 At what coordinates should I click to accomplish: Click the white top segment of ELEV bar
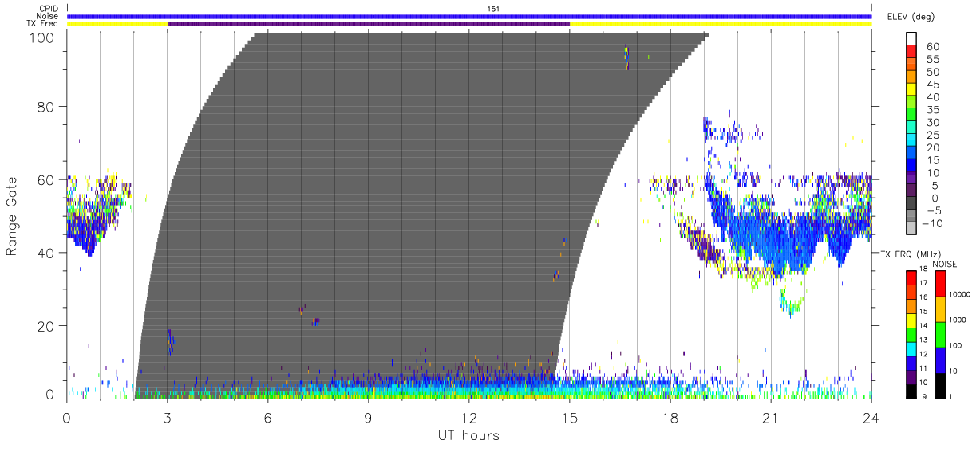click(911, 40)
